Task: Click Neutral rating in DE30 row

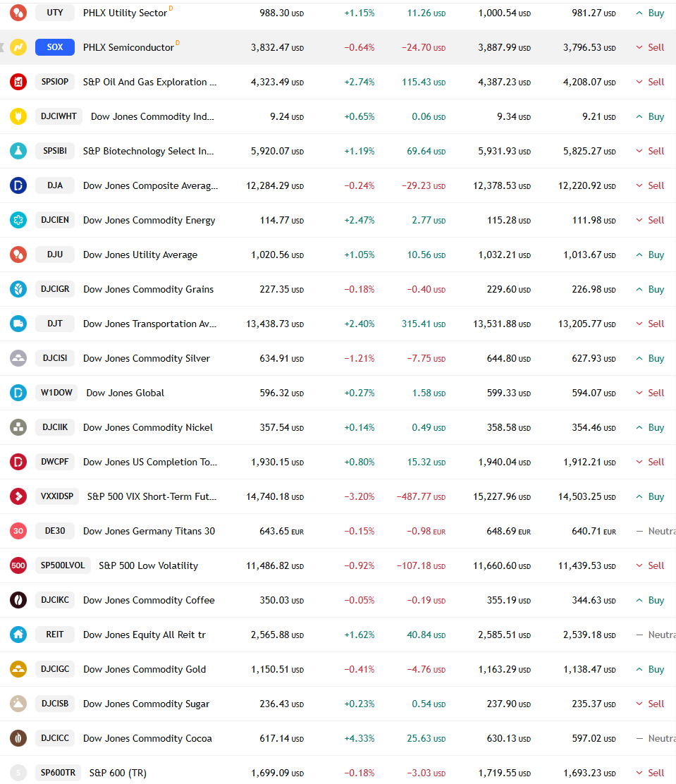Action: point(656,530)
